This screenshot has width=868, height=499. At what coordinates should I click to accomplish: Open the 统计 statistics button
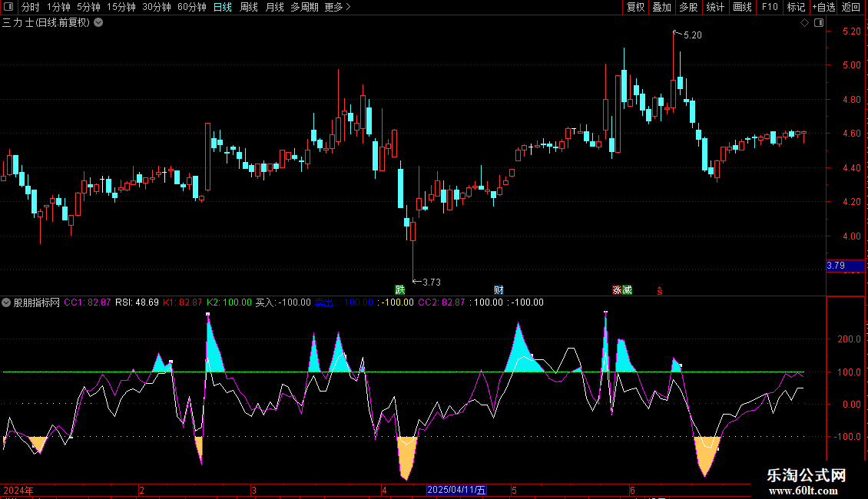tap(715, 7)
